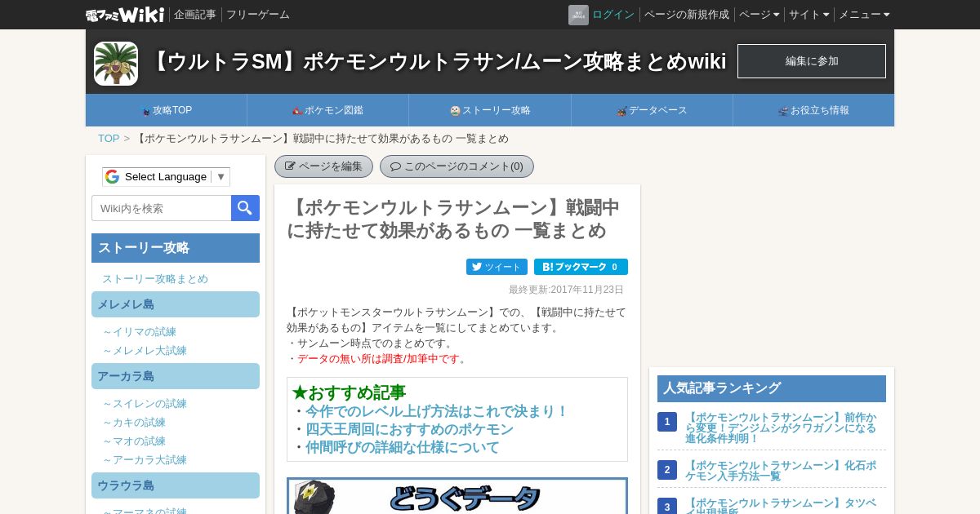The height and width of the screenshot is (514, 980).
Task: Expand the ページ dropdown menu
Action: point(759,15)
